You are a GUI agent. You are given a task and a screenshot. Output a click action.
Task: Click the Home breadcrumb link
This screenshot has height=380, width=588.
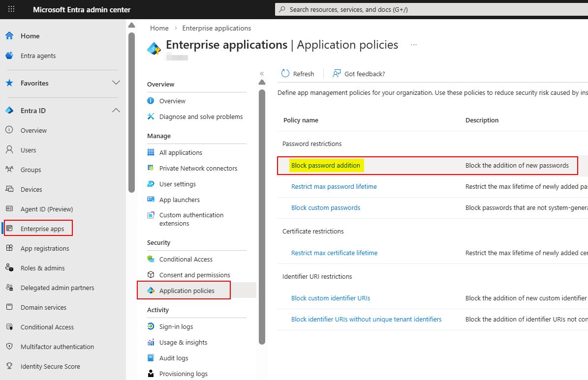pos(159,28)
